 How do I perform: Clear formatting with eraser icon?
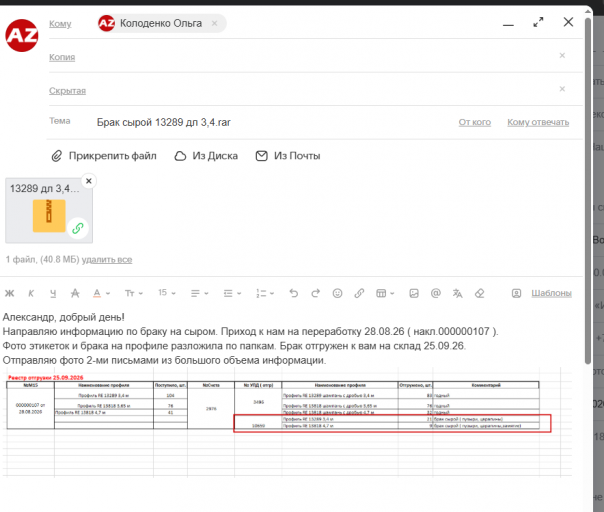[x=479, y=294]
